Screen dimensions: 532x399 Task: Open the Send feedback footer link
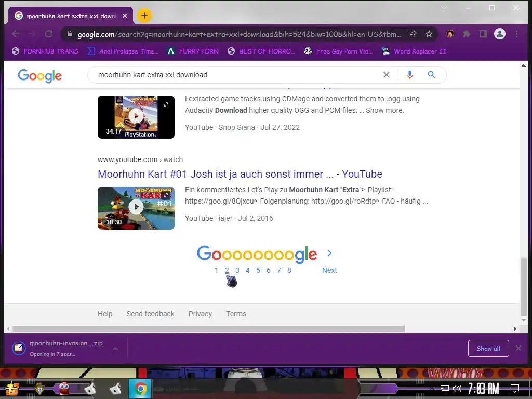click(151, 314)
